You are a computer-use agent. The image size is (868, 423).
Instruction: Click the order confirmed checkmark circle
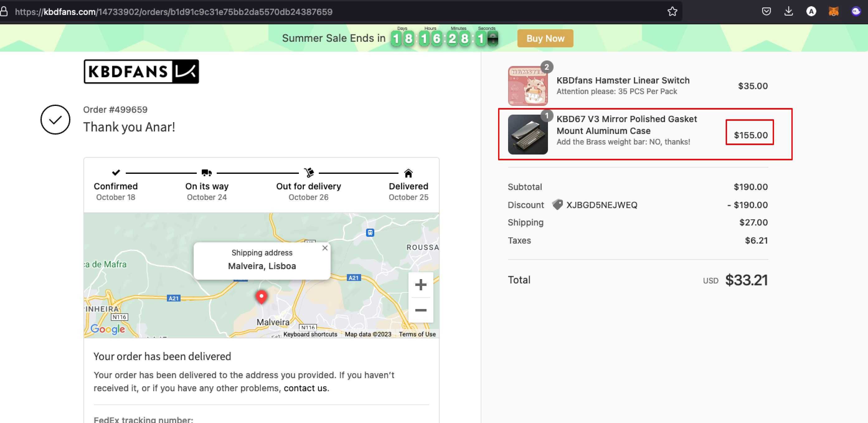click(55, 120)
